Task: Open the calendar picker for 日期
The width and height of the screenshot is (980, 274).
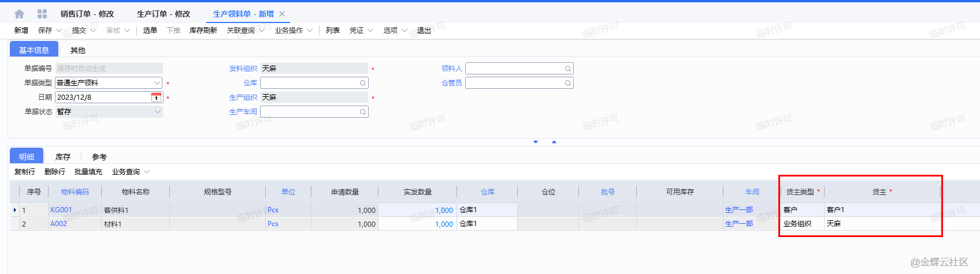Action: pyautogui.click(x=156, y=97)
